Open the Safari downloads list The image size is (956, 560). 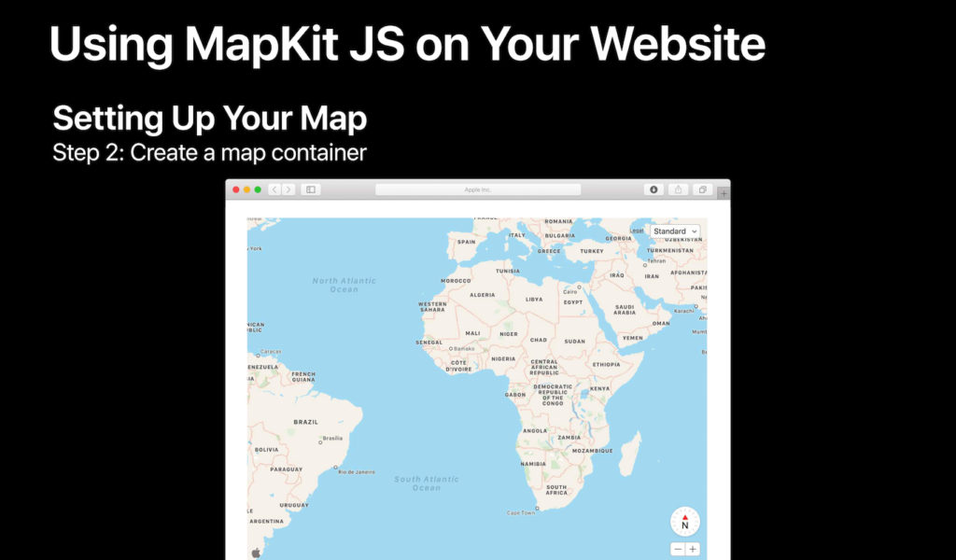tap(654, 189)
